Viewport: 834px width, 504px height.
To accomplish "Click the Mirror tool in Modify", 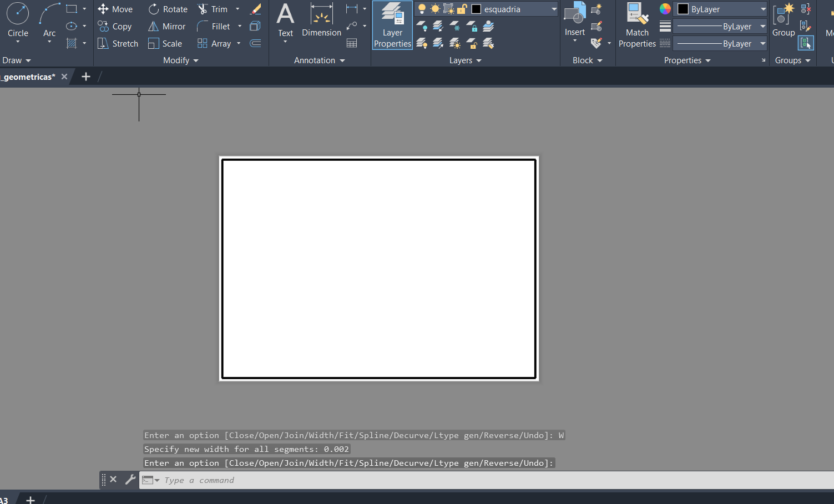I will 166,27.
